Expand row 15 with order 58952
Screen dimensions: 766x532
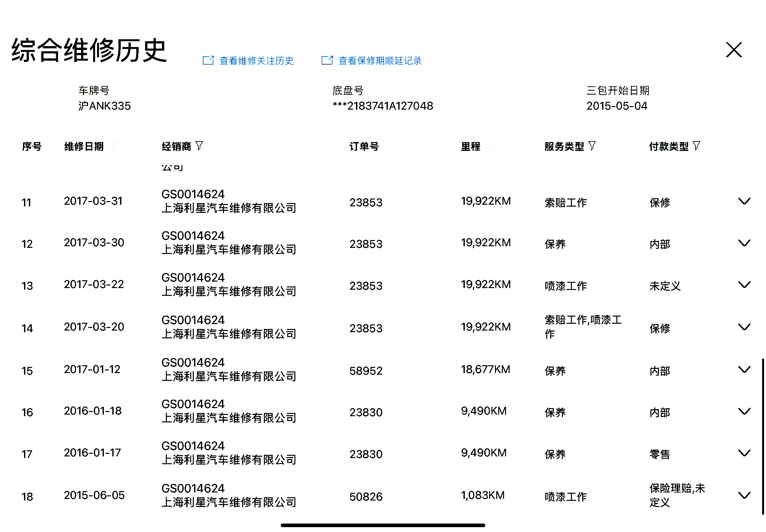[744, 369]
